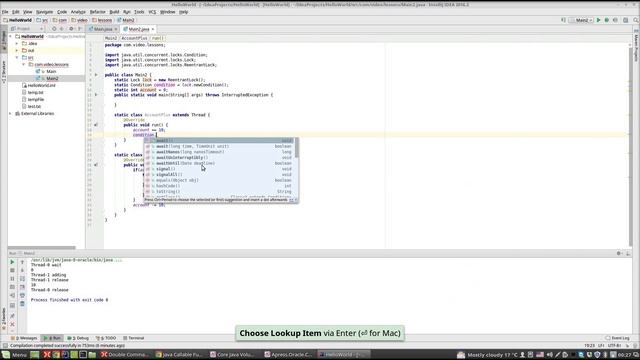Collapse the com.video.lessons package
Image resolution: width=640 pixels, height=360 pixels.
(23, 64)
